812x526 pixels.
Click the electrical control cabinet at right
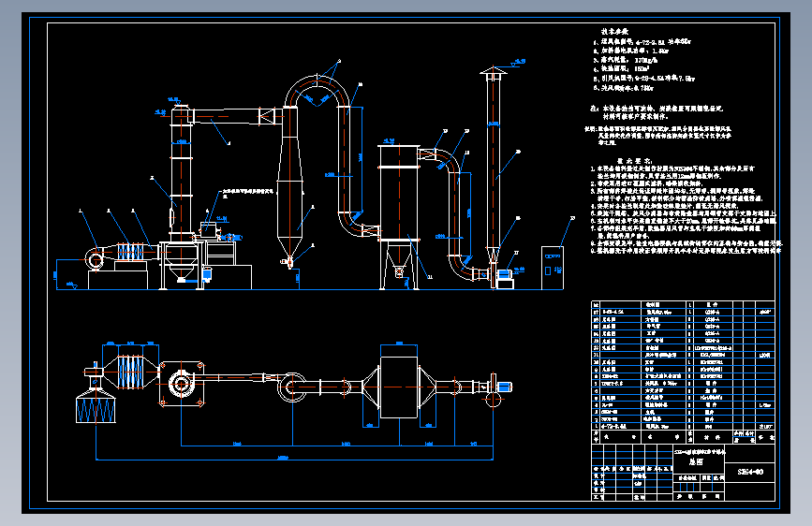click(x=553, y=268)
